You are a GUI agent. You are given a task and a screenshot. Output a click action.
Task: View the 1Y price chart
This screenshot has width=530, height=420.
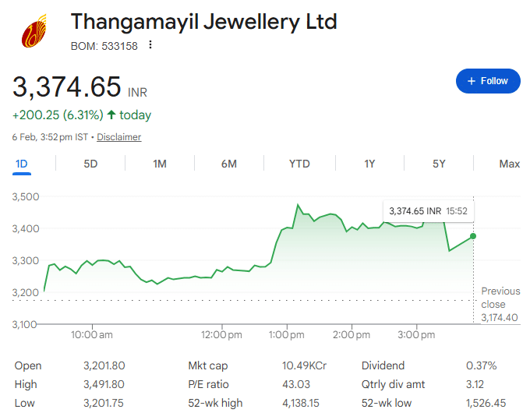(x=369, y=164)
